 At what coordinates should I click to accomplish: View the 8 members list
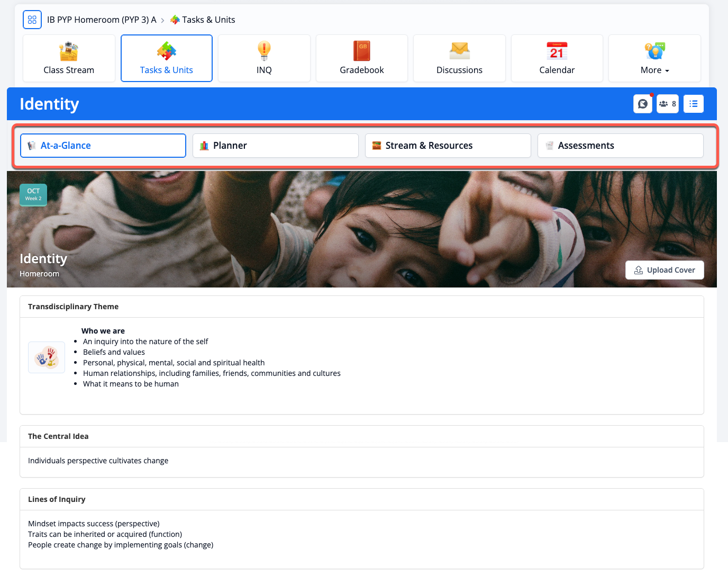coord(667,104)
